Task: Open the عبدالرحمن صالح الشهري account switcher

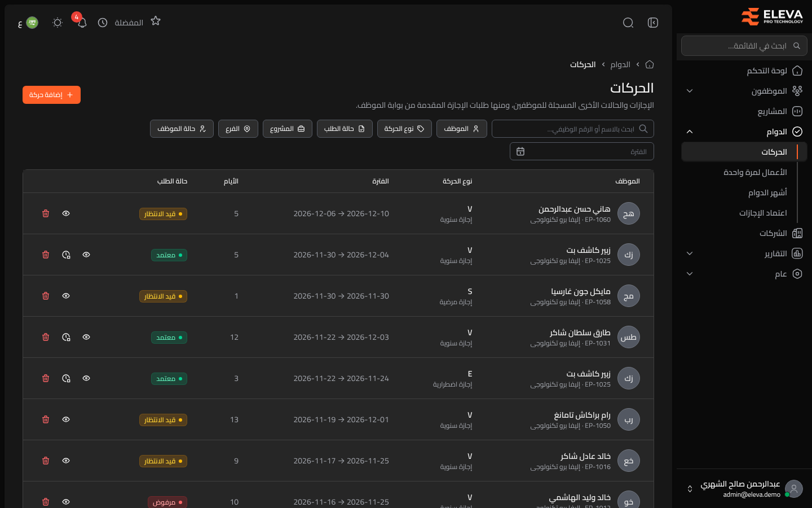Action: tap(744, 489)
